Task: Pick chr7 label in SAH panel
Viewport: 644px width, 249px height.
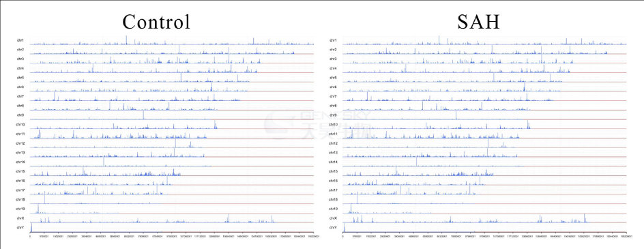Action: click(x=333, y=97)
